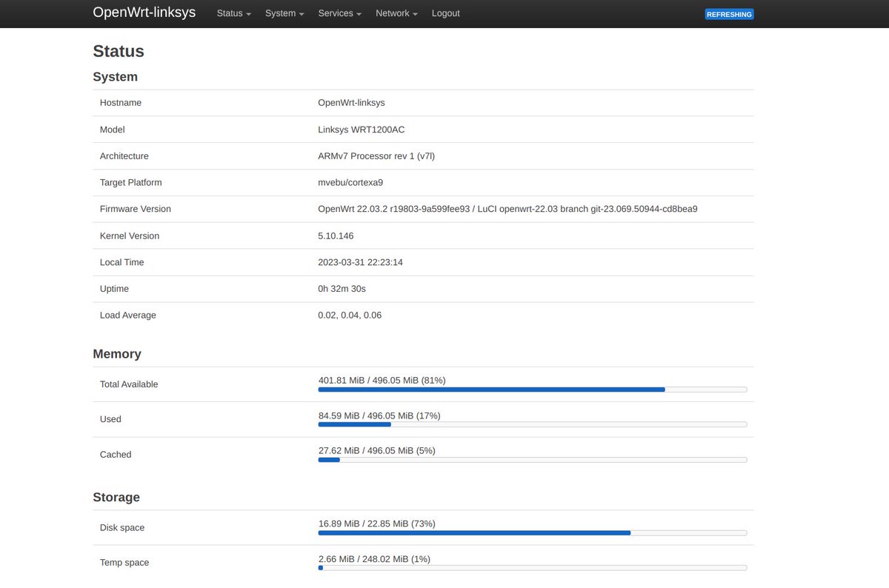Viewport: 889px width, 588px height.
Task: Select target platform value mvebu/cortexa9
Action: point(350,183)
